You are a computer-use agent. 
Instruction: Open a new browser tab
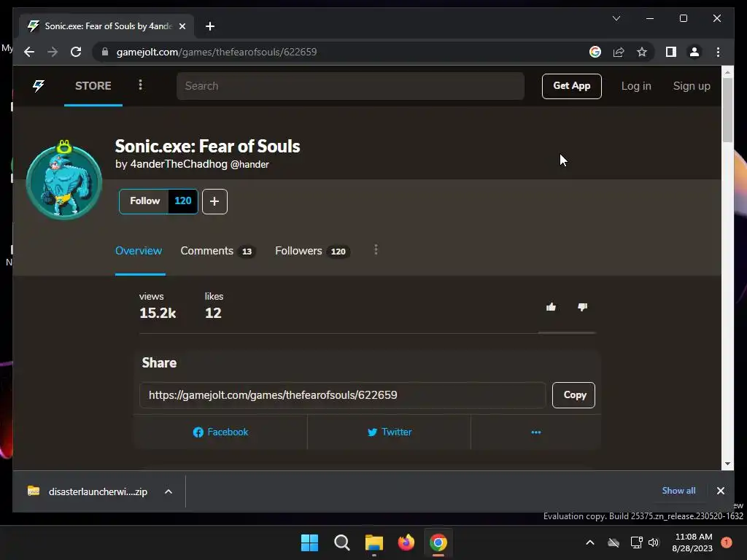tap(210, 26)
